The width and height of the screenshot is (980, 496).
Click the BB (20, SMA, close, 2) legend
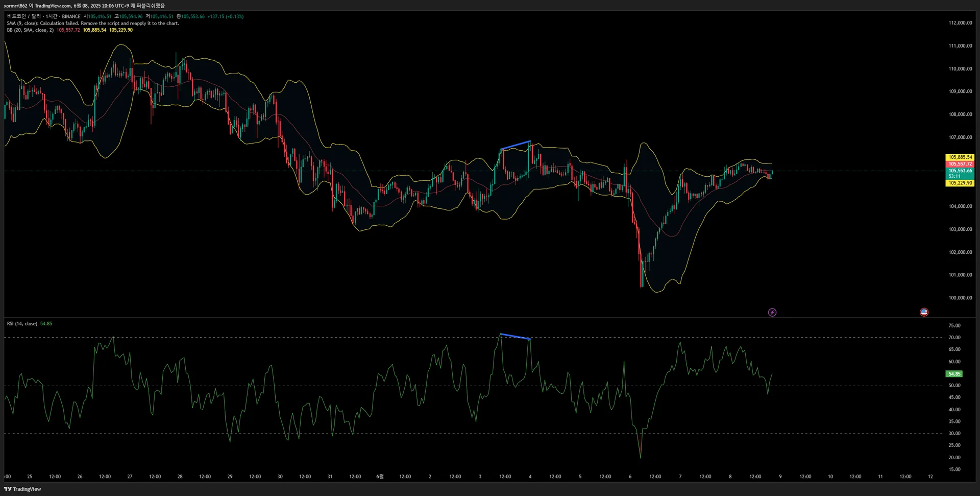[x=30, y=30]
